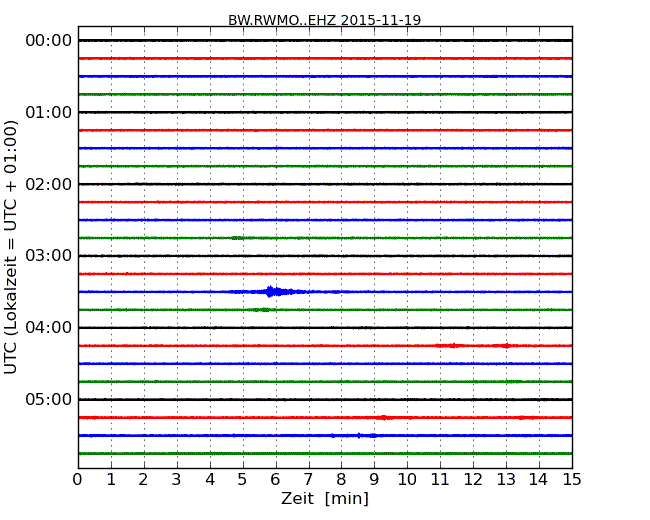Image resolution: width=650 pixels, height=520 pixels.
Task: Click the Zeit [min] axis label
Action: click(325, 498)
